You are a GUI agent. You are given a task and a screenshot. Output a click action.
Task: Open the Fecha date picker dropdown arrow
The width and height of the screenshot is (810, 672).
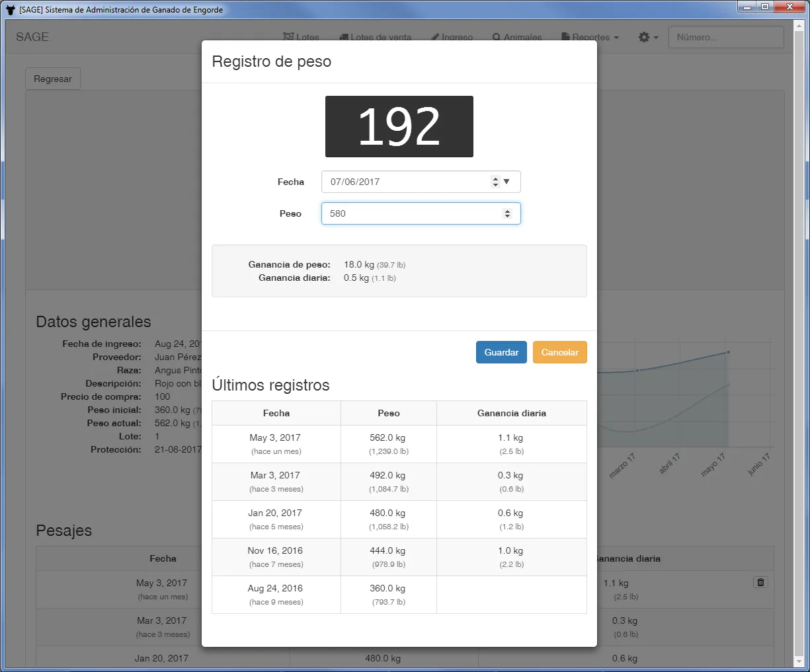point(506,182)
